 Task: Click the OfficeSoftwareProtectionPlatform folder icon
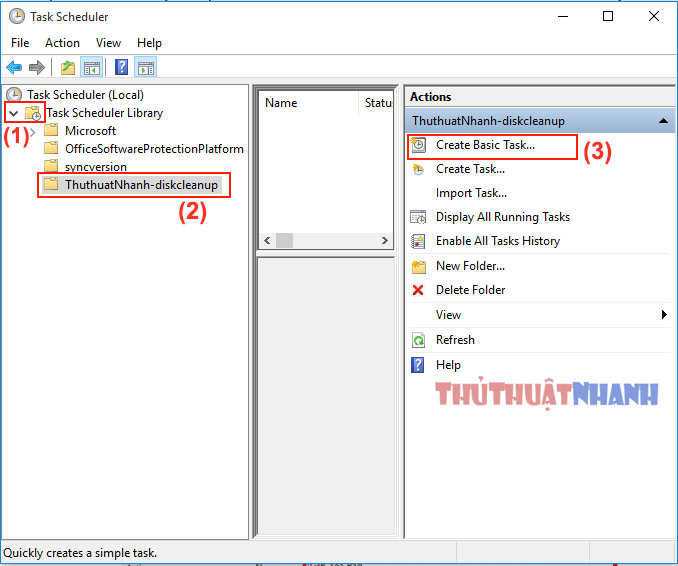pyautogui.click(x=51, y=148)
